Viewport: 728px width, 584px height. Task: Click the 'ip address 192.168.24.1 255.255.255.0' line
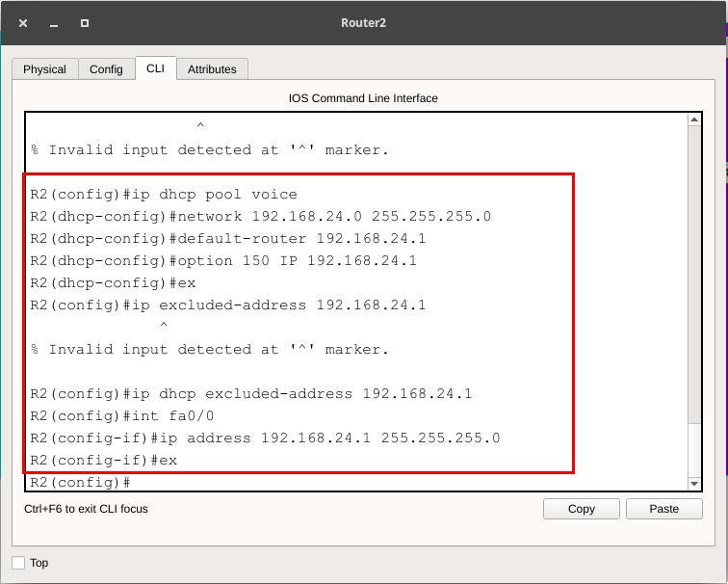(x=265, y=438)
